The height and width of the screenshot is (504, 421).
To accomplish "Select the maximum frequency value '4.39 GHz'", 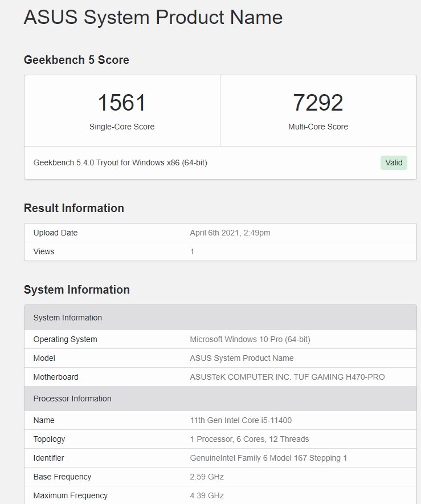I will click(207, 495).
